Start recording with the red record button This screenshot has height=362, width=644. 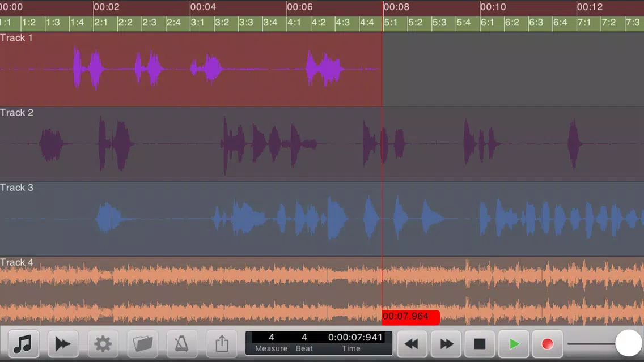[x=548, y=344]
